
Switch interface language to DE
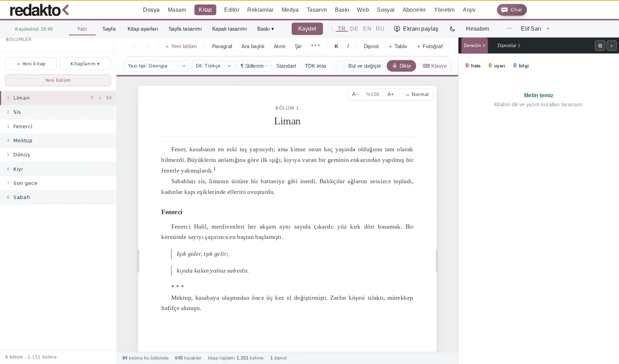pyautogui.click(x=354, y=29)
